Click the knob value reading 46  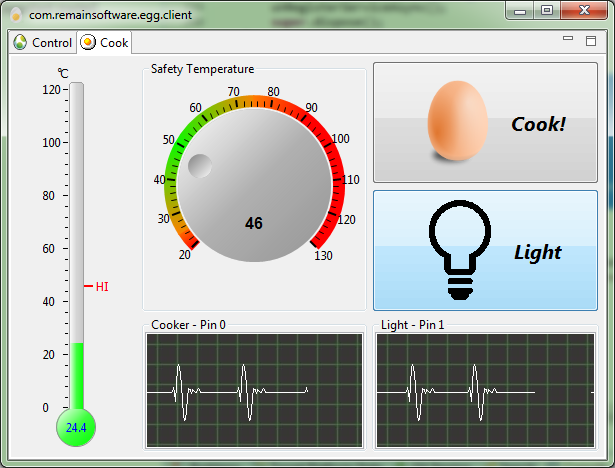click(x=254, y=223)
